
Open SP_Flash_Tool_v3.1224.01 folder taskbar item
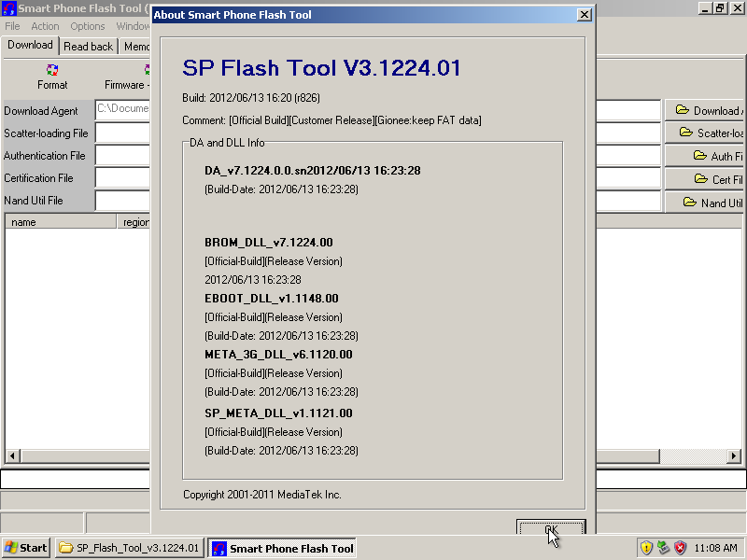130,548
